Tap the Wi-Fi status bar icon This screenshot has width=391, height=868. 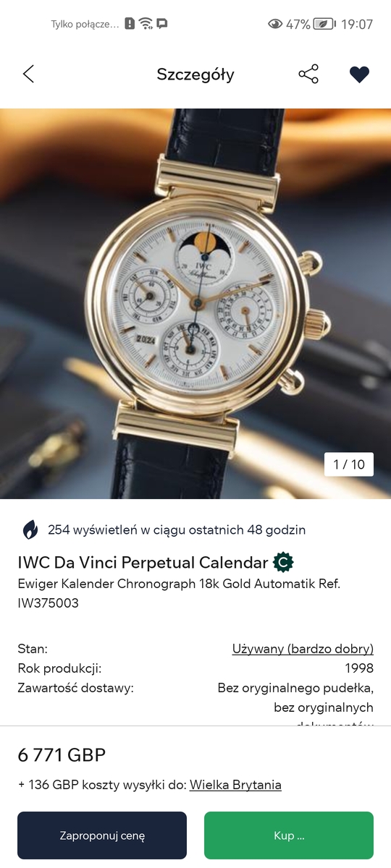pyautogui.click(x=146, y=24)
